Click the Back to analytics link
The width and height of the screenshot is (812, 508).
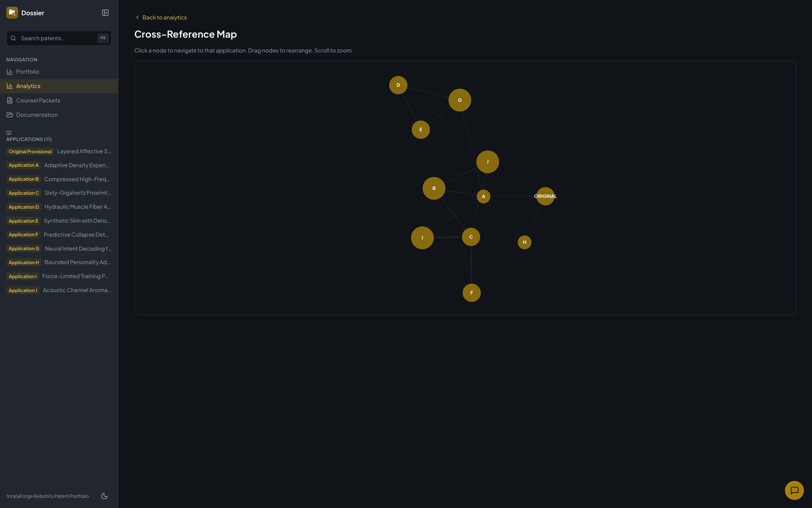(x=161, y=17)
